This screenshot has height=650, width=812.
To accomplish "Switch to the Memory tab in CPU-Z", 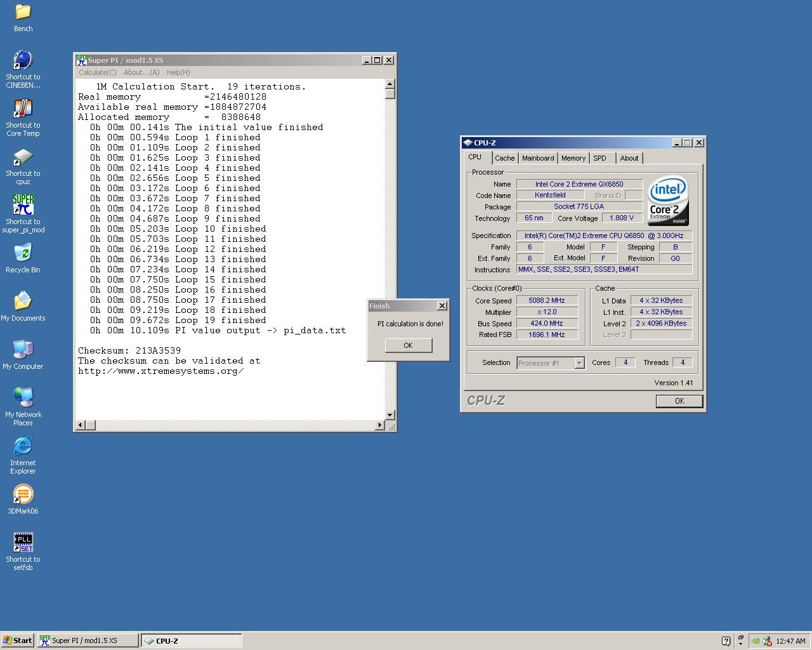I will click(x=573, y=158).
